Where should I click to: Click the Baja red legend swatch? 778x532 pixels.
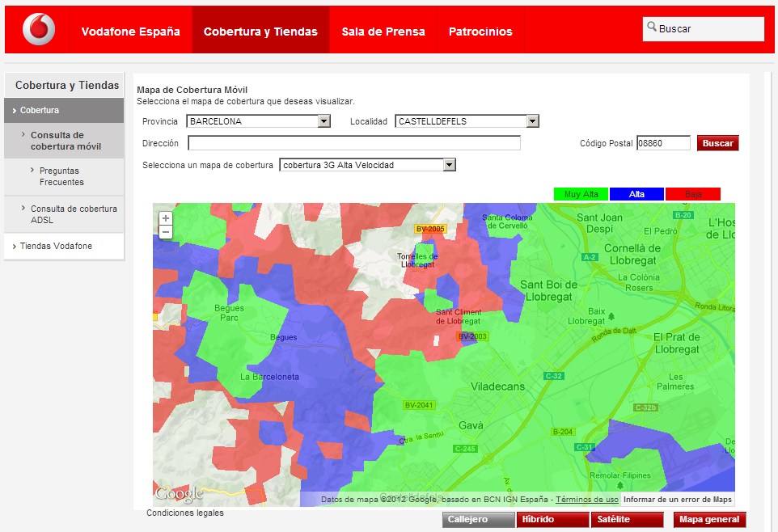pyautogui.click(x=692, y=194)
